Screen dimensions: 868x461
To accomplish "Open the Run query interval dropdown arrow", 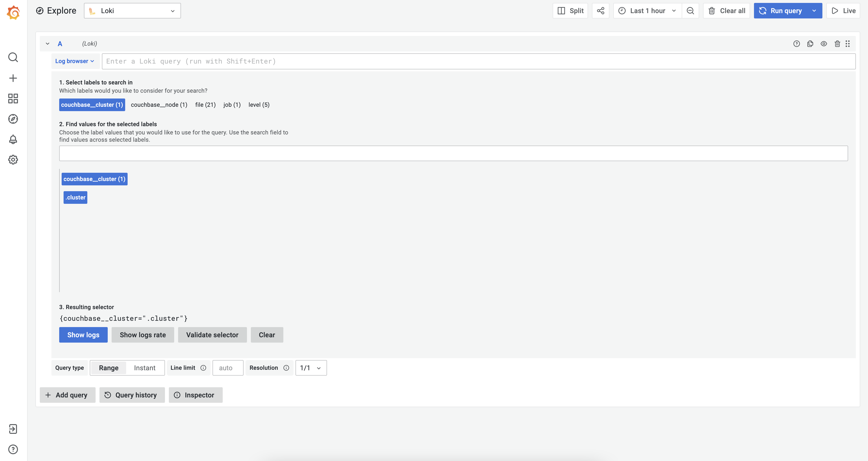I will [x=814, y=11].
